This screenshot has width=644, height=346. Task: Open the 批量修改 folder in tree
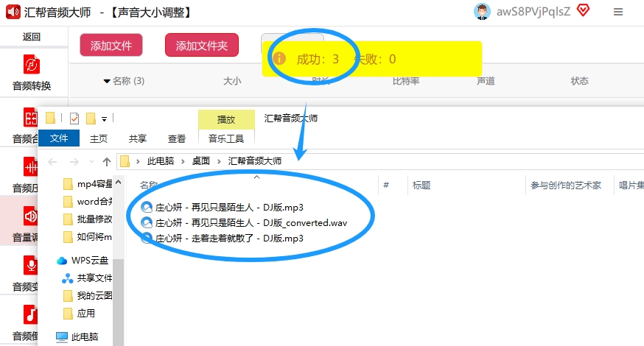pyautogui.click(x=88, y=219)
